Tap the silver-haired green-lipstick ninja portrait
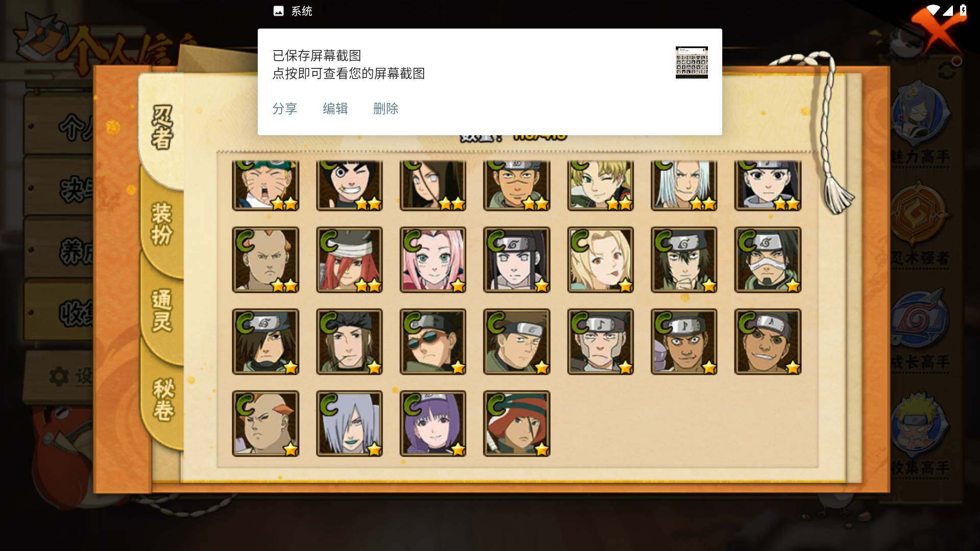Viewport: 980px width, 551px height. click(349, 423)
